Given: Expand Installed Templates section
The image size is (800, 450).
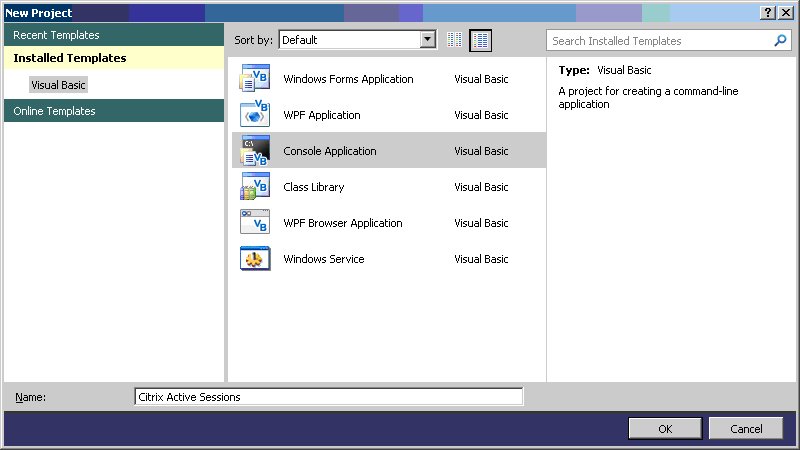Looking at the screenshot, I should pyautogui.click(x=114, y=58).
